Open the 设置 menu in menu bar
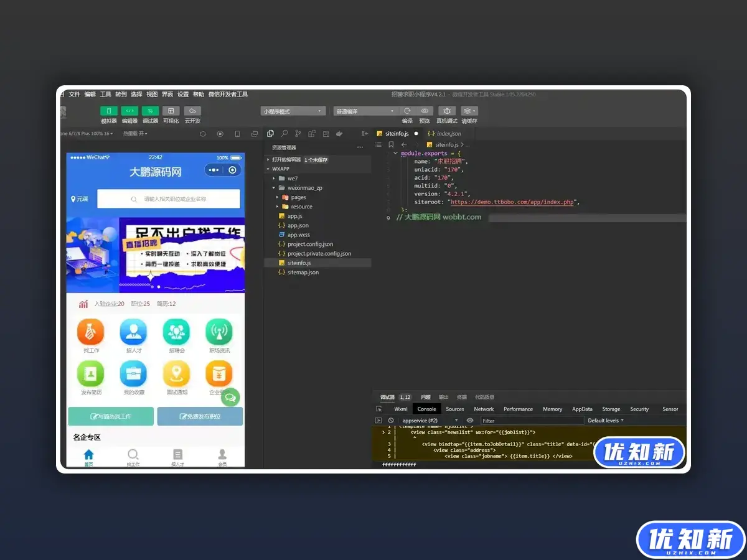747x560 pixels. click(183, 95)
